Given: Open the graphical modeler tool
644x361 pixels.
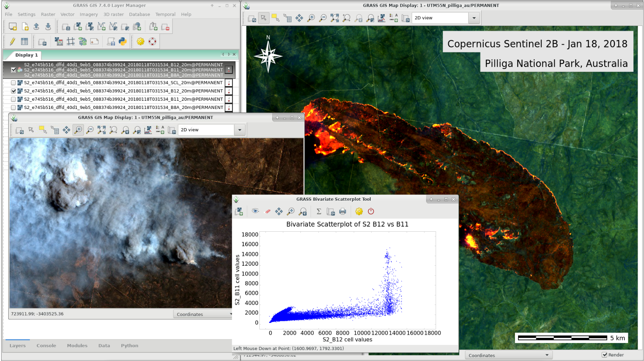Looking at the screenshot, I should 82,42.
